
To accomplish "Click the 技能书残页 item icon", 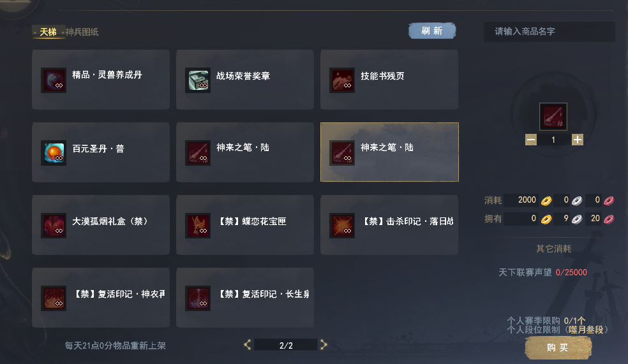I will [x=342, y=80].
